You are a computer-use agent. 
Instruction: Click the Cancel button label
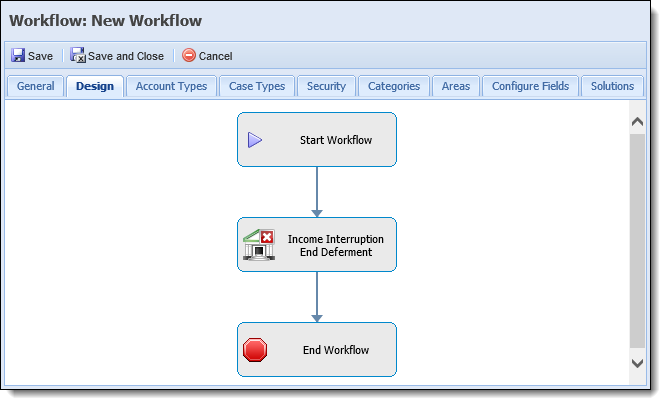[x=215, y=56]
